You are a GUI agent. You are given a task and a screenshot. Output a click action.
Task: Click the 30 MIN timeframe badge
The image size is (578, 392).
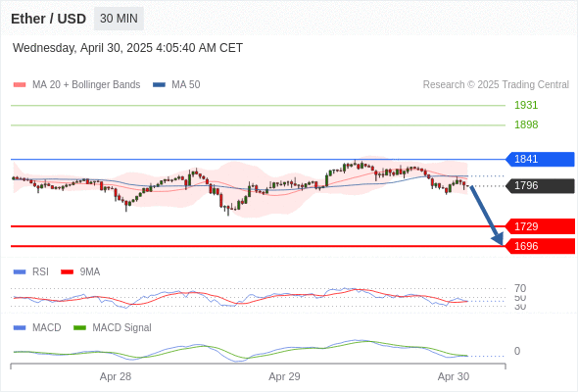(x=119, y=19)
